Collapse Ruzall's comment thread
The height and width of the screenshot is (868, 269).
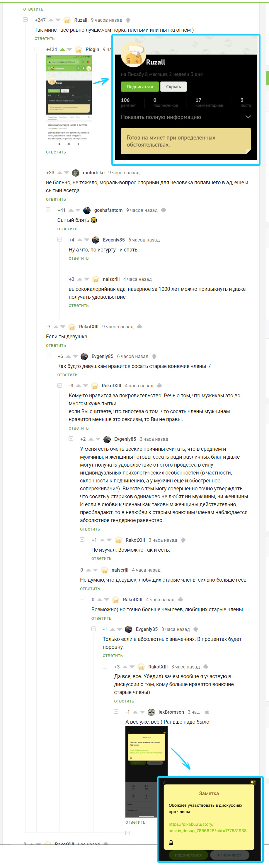pos(25,20)
